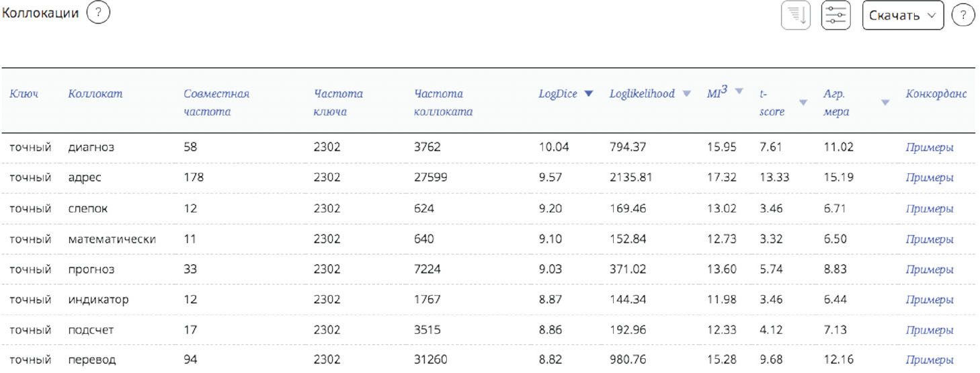The width and height of the screenshot is (980, 373).
Task: Open the display settings sliders icon
Action: [x=836, y=15]
